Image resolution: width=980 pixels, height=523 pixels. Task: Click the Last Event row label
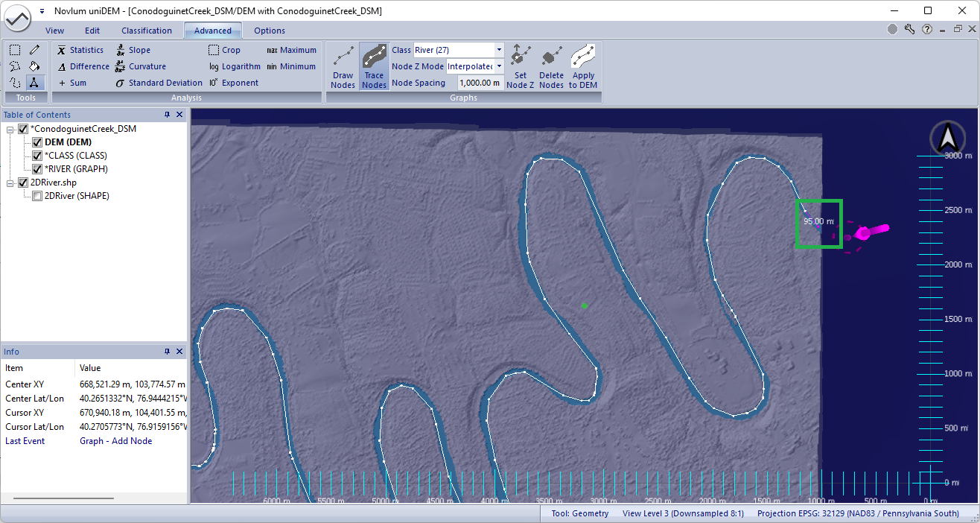(25, 441)
